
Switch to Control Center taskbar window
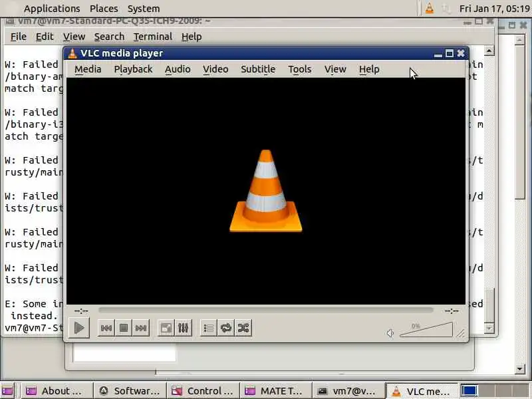(203, 391)
